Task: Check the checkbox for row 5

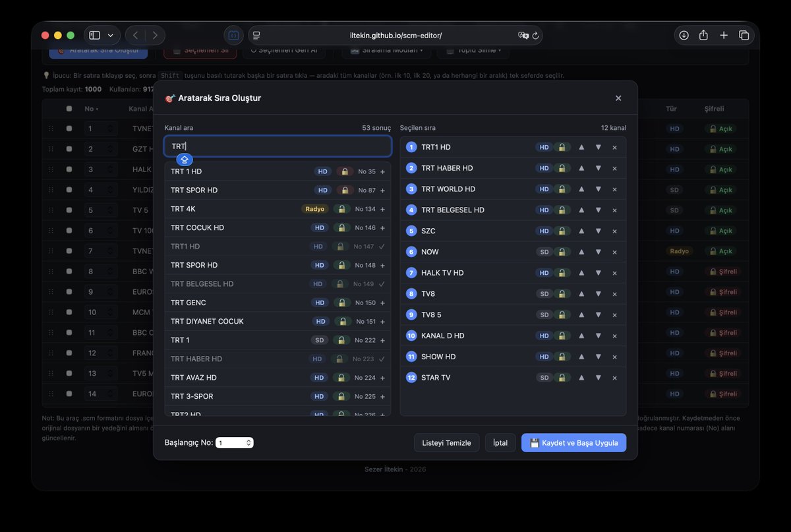Action: click(x=69, y=210)
